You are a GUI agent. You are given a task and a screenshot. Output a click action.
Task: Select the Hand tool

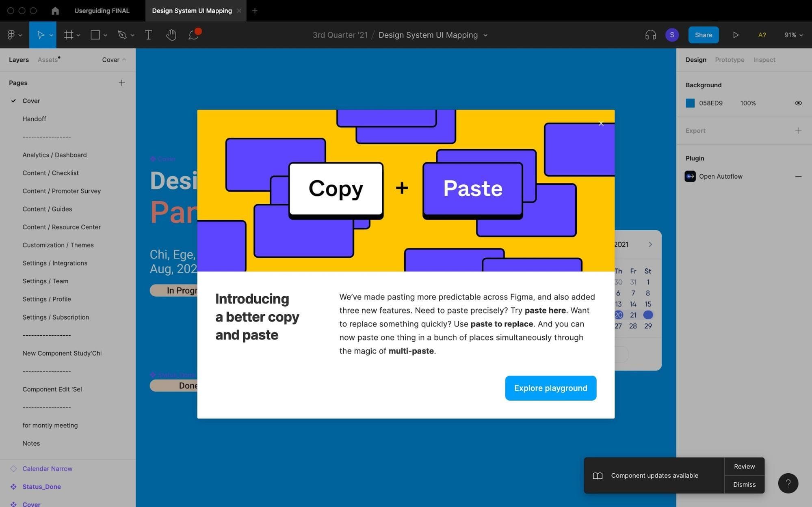tap(171, 35)
